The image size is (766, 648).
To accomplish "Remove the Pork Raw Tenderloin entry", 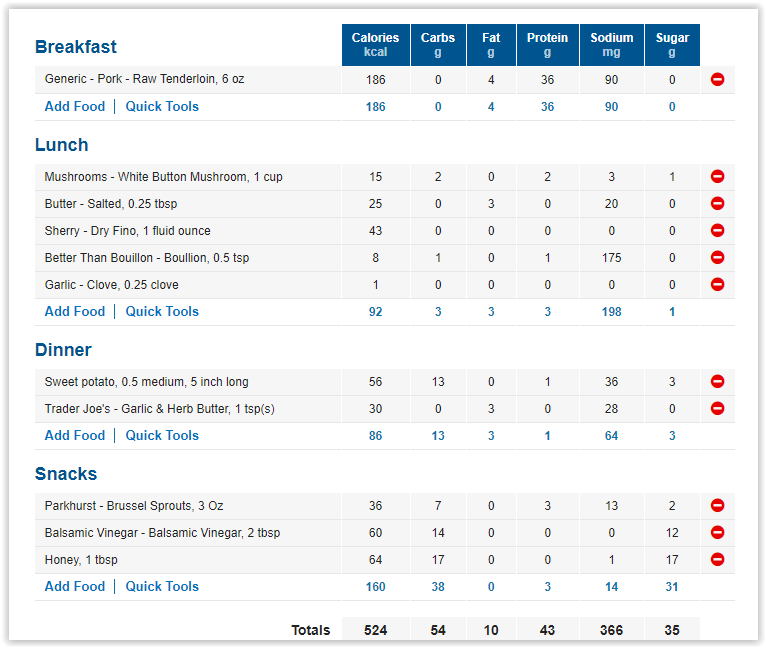I will [717, 79].
